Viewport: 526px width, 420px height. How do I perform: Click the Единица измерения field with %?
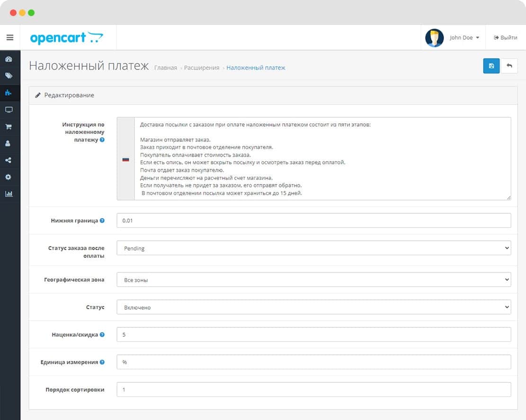(x=313, y=362)
